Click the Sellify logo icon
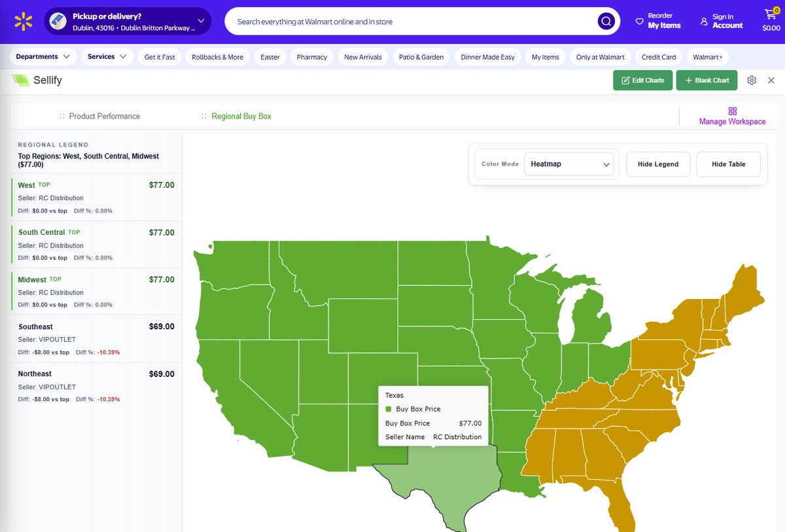The image size is (785, 532). tap(20, 80)
